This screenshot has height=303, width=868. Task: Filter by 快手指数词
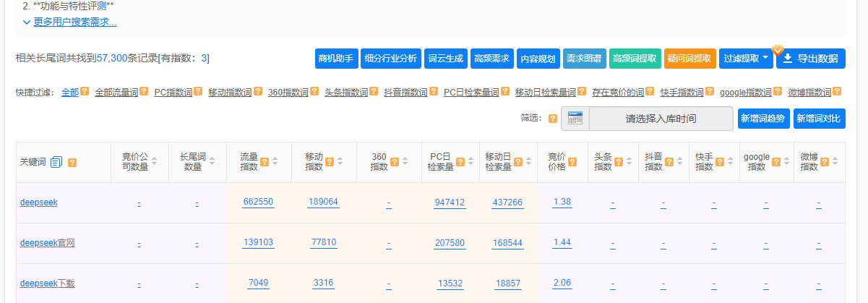coord(682,93)
